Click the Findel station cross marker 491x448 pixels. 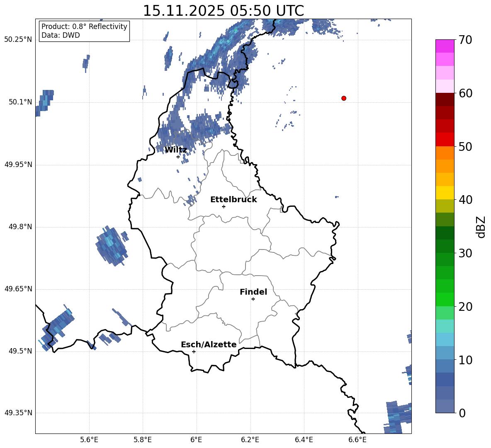[253, 299]
